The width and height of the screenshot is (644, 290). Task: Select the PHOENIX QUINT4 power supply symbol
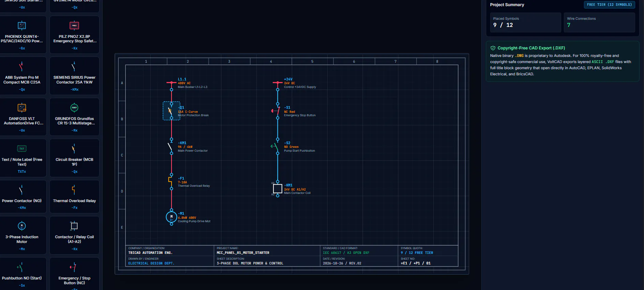coord(22,35)
